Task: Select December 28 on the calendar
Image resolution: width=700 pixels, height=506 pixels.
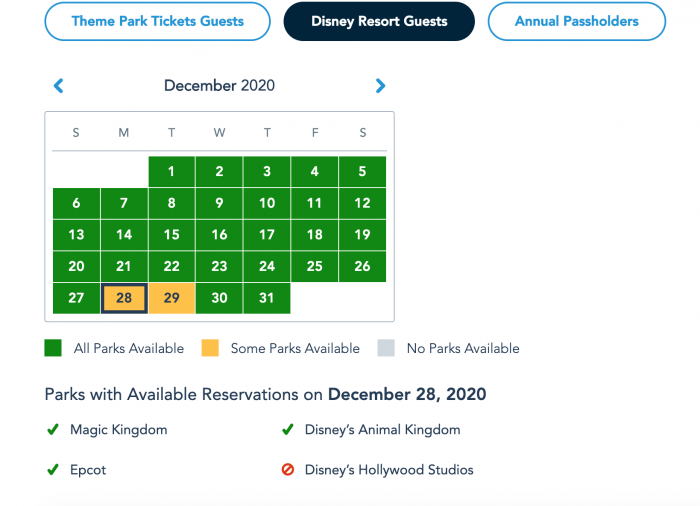Action: [124, 298]
